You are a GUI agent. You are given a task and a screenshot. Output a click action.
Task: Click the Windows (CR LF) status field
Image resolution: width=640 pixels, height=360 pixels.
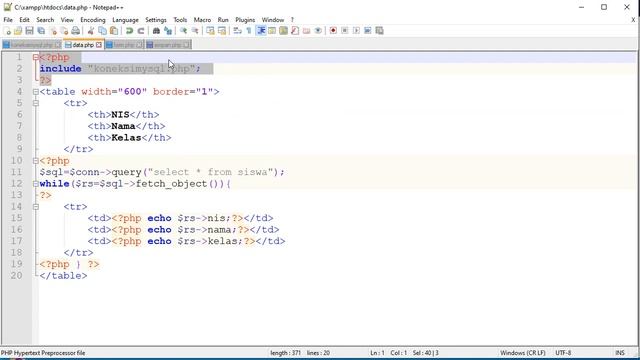[x=523, y=353]
